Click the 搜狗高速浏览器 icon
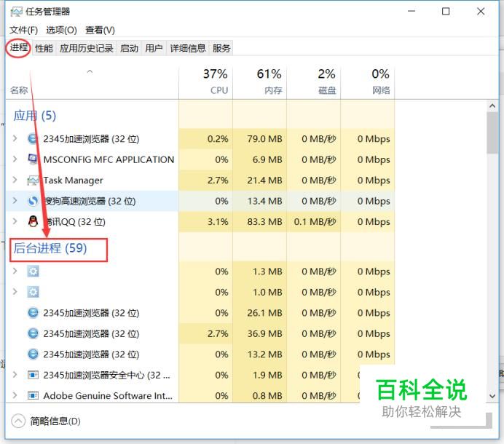The image size is (504, 444). 33,201
